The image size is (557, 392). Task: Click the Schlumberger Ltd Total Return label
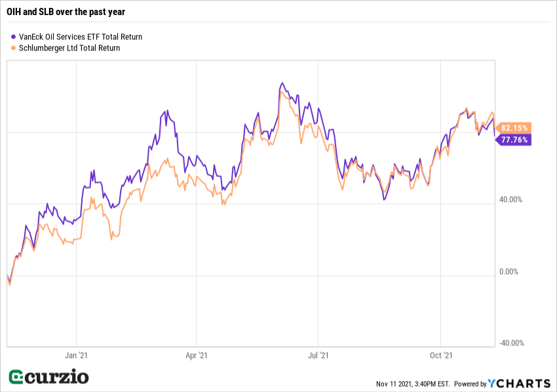pyautogui.click(x=70, y=48)
